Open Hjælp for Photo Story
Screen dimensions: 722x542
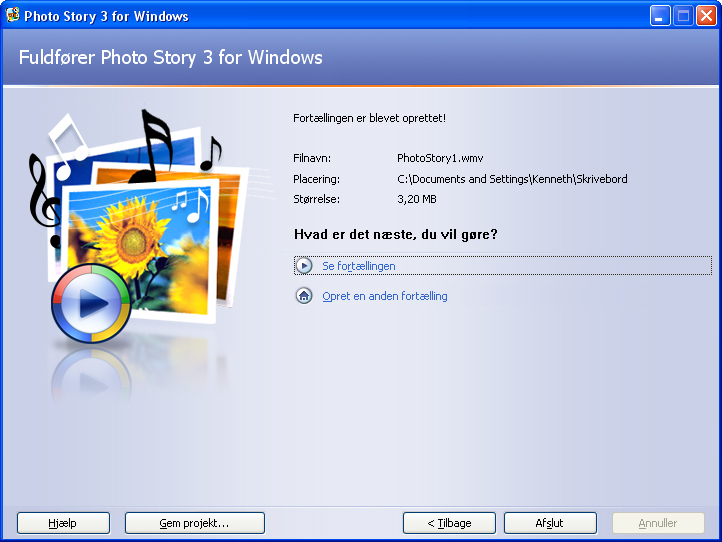64,523
